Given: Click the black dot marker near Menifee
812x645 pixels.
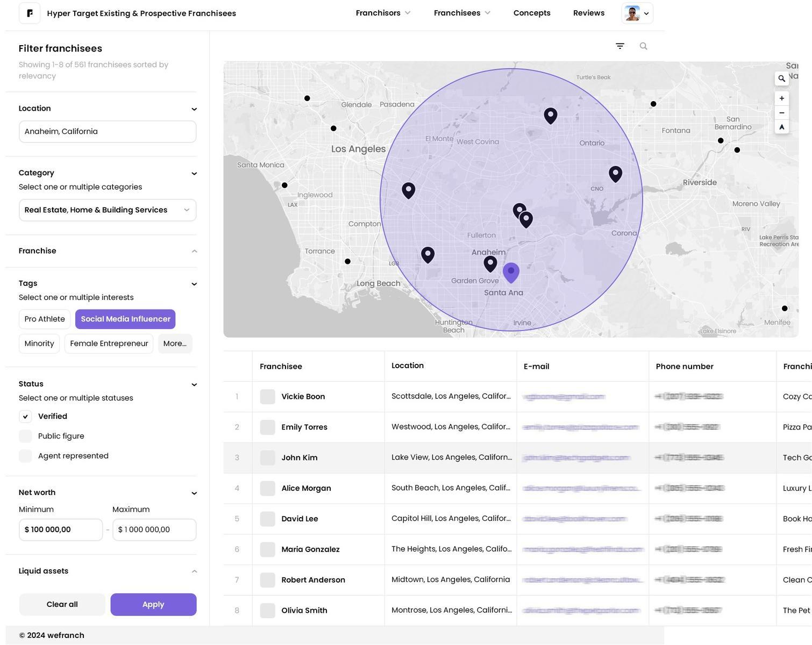Looking at the screenshot, I should pyautogui.click(x=785, y=309).
